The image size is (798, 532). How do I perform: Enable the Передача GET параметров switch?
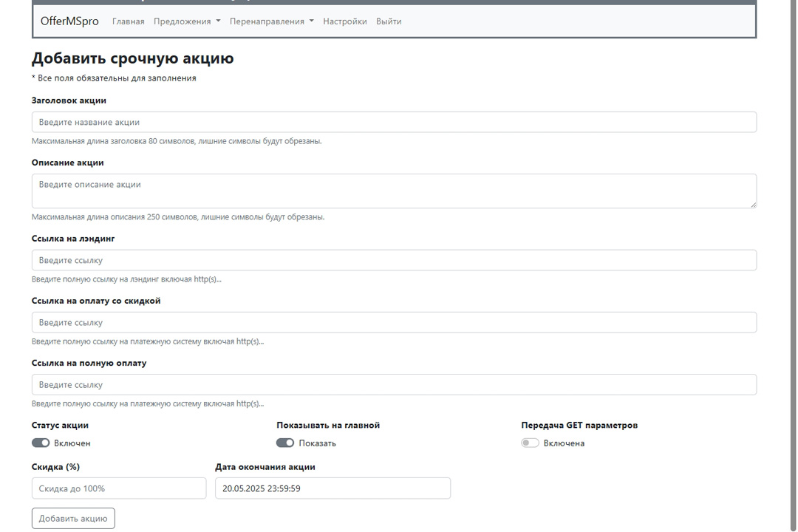pyautogui.click(x=530, y=443)
